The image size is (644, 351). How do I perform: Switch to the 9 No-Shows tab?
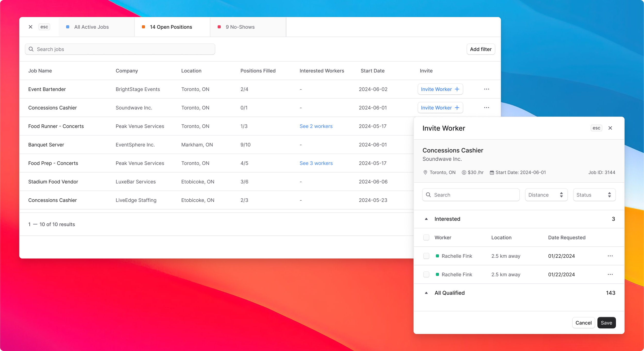tap(240, 27)
